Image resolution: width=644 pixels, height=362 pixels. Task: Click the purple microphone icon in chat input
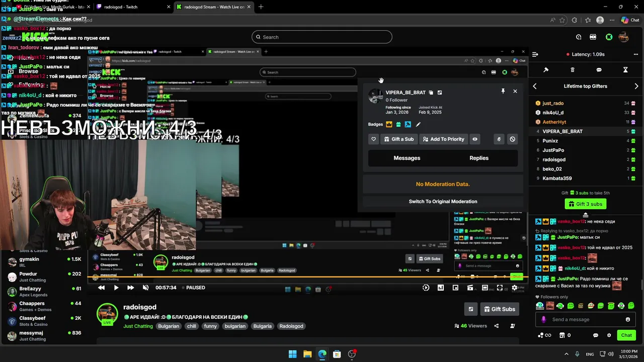543,319
